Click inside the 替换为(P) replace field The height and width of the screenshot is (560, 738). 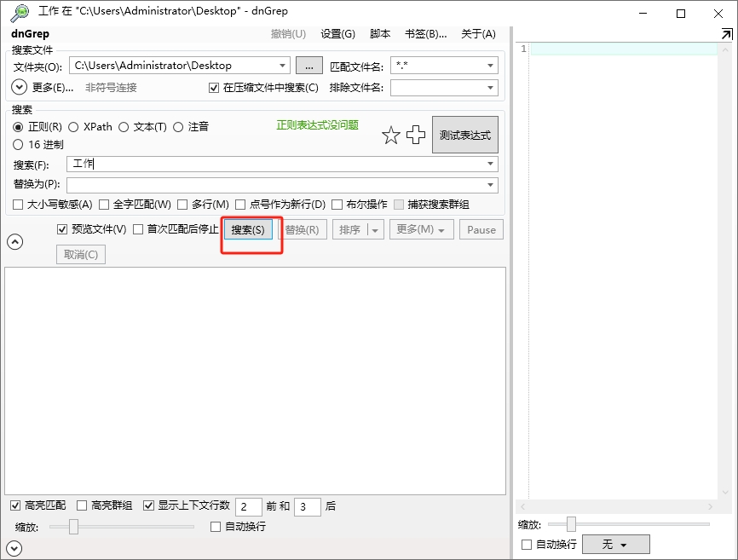[256, 184]
